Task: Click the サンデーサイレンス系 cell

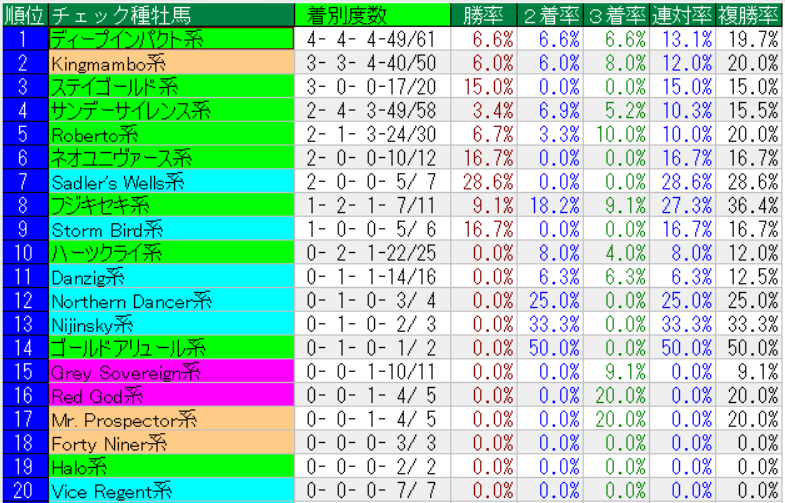Action: [x=171, y=110]
